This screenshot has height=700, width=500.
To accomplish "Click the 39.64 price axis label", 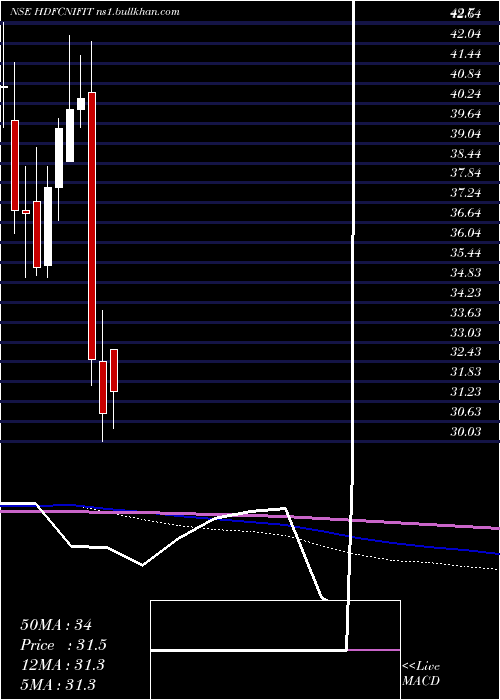I will [x=466, y=113].
